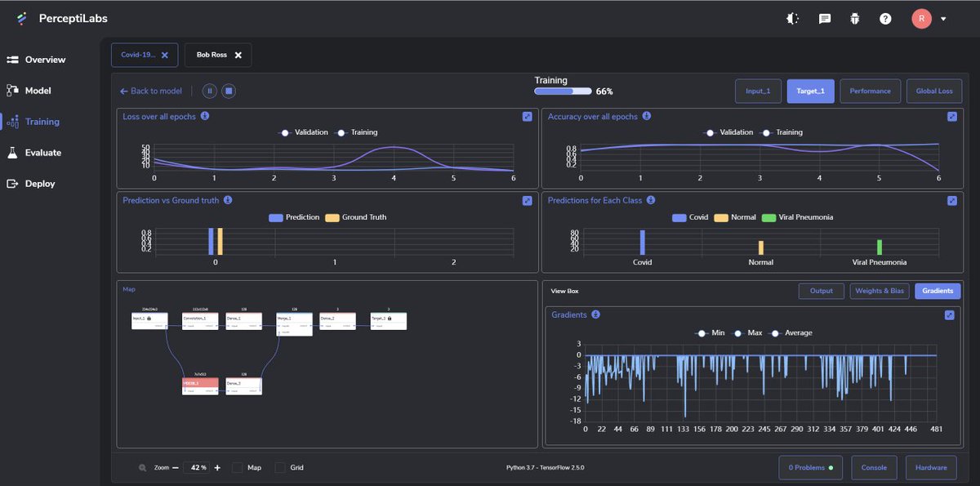This screenshot has height=486, width=980.
Task: Click the training progress bar
Action: pos(563,91)
